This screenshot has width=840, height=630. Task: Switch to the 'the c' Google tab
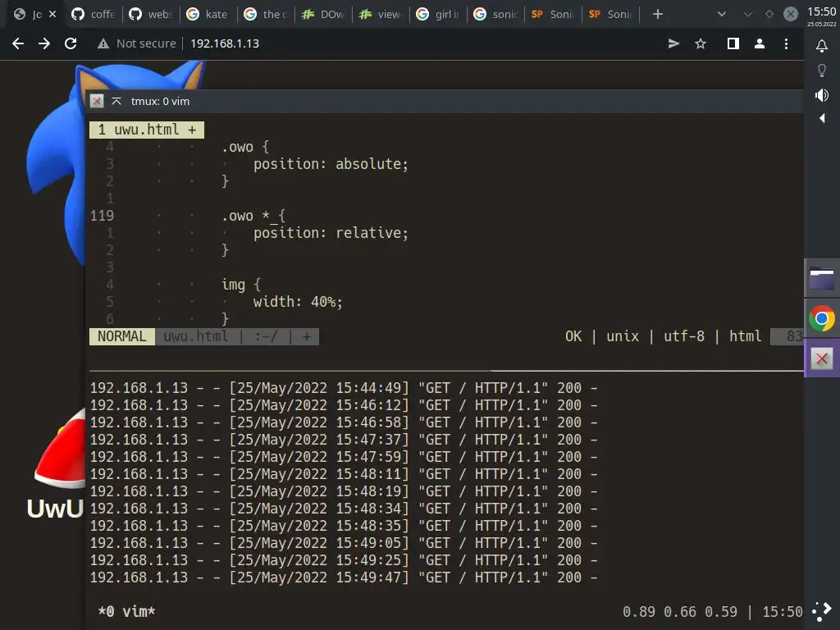click(x=266, y=14)
